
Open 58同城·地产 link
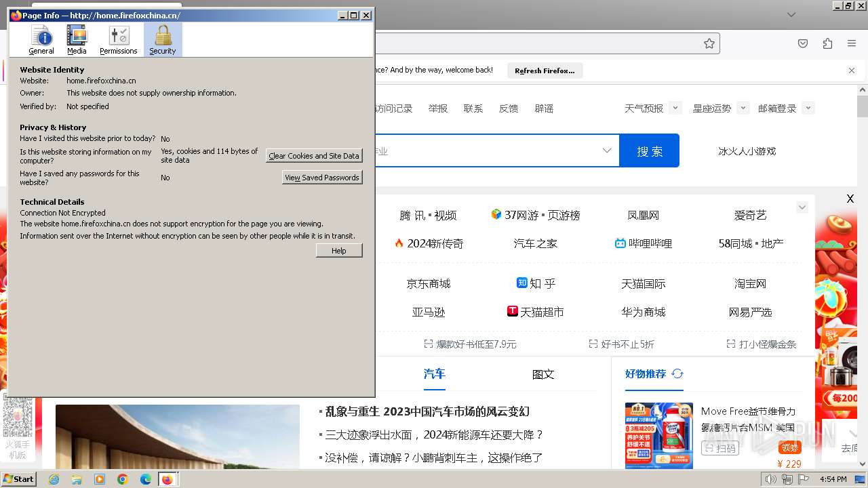751,243
